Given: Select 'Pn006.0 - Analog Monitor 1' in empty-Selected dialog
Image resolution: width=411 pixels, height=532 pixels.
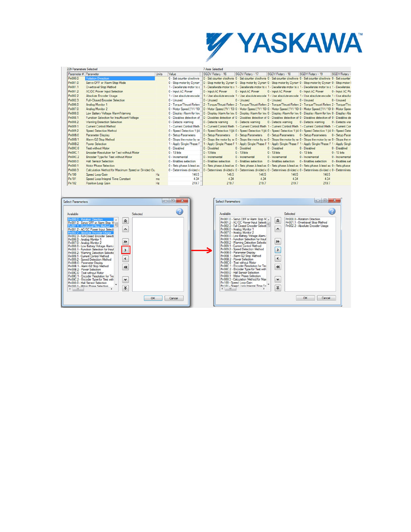Looking at the screenshot, I should (90, 240).
